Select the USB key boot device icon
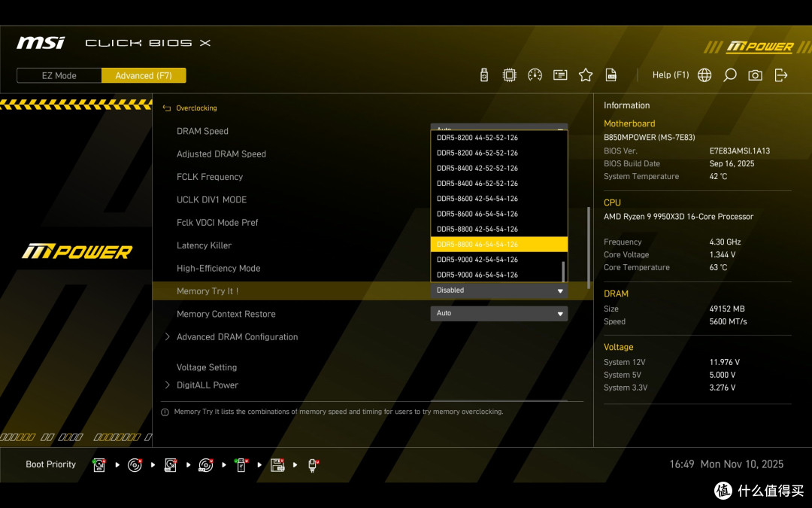812x508 pixels. point(241,465)
